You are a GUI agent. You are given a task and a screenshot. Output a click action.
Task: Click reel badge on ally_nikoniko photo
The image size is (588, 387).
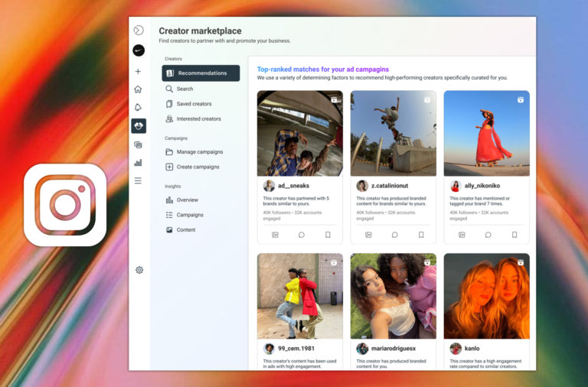[521, 99]
